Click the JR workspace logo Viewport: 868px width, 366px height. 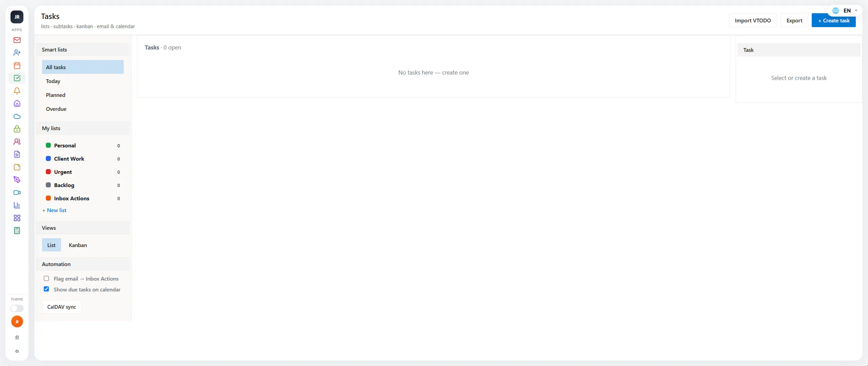pyautogui.click(x=17, y=17)
